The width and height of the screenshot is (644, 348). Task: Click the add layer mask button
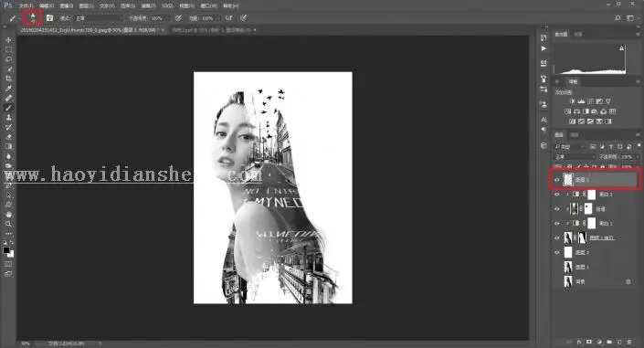tap(589, 342)
